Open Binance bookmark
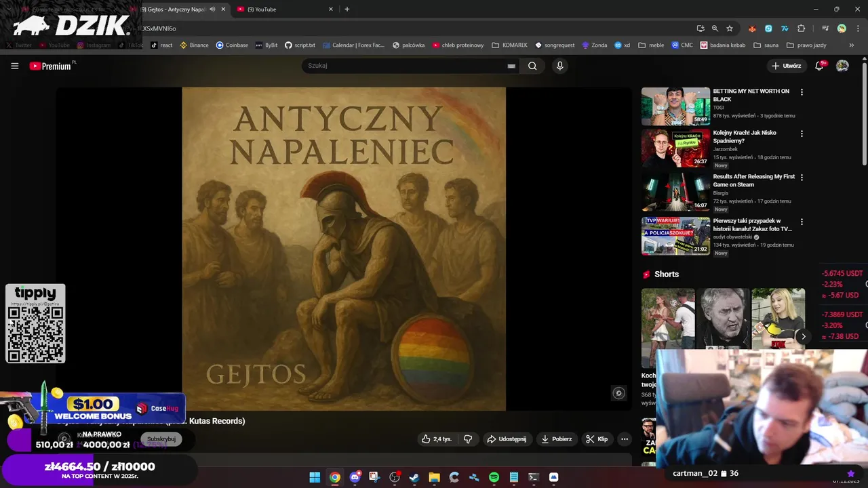 (194, 45)
